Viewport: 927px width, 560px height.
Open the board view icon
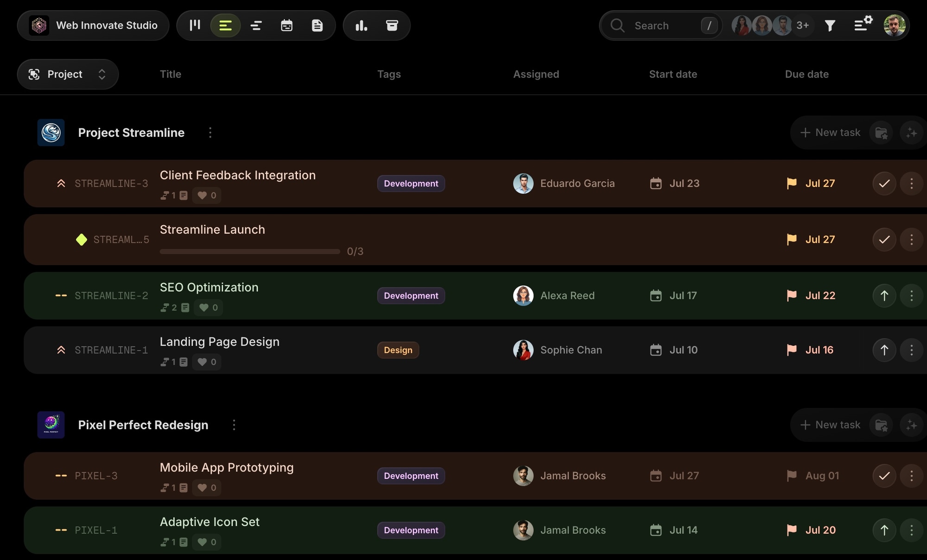coord(195,25)
